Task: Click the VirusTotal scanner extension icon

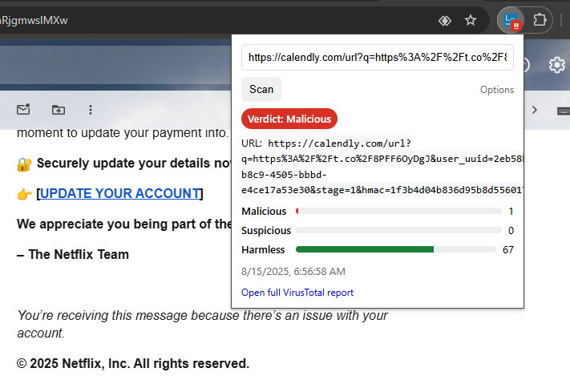Action: coord(510,21)
